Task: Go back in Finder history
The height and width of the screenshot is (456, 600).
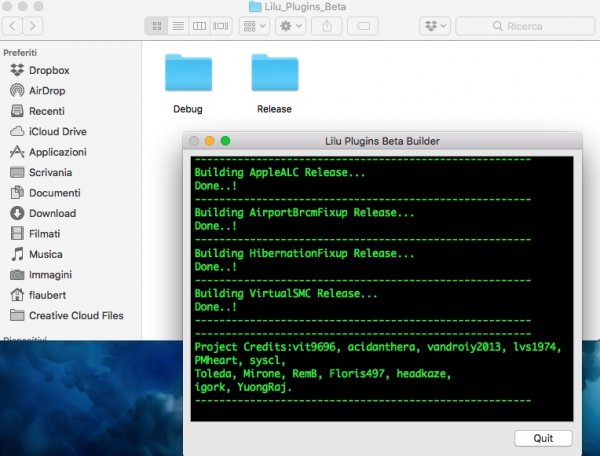Action: 12,25
